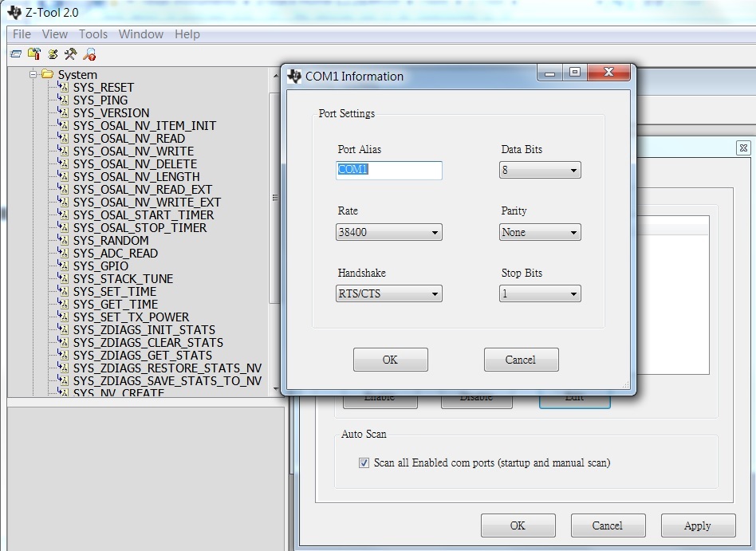Screen dimensions: 756x551
Task: Click the command icon beside SYS_ADC_READ
Action: 64,253
